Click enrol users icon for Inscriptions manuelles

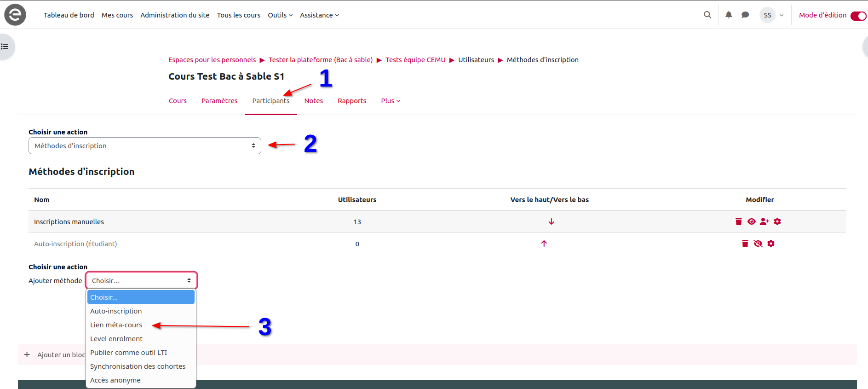764,221
